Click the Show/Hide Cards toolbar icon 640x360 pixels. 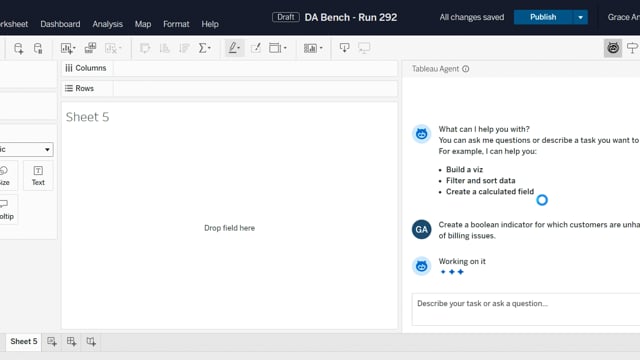[310, 48]
